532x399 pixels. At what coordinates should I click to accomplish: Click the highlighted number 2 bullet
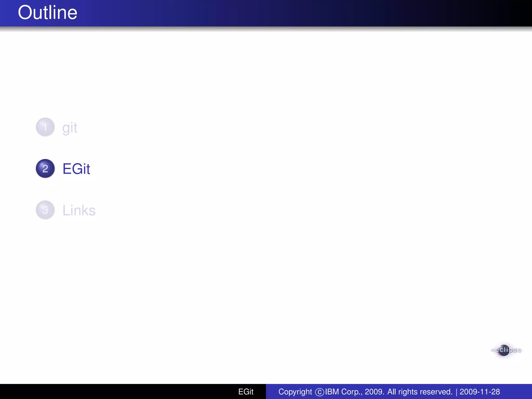coord(45,169)
